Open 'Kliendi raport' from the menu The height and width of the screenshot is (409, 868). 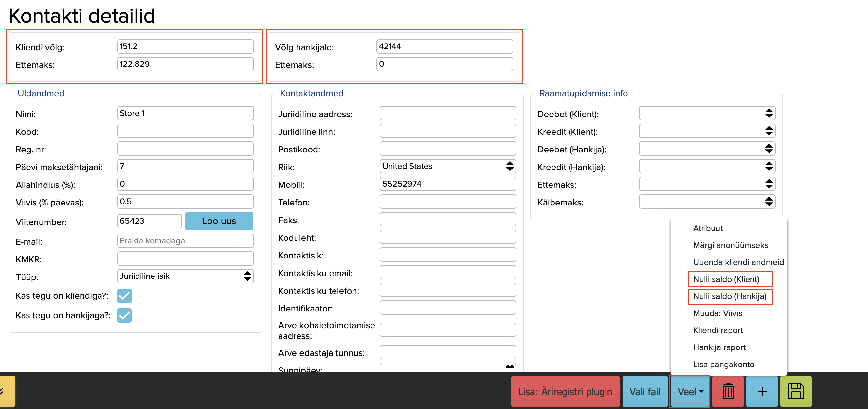pyautogui.click(x=718, y=330)
